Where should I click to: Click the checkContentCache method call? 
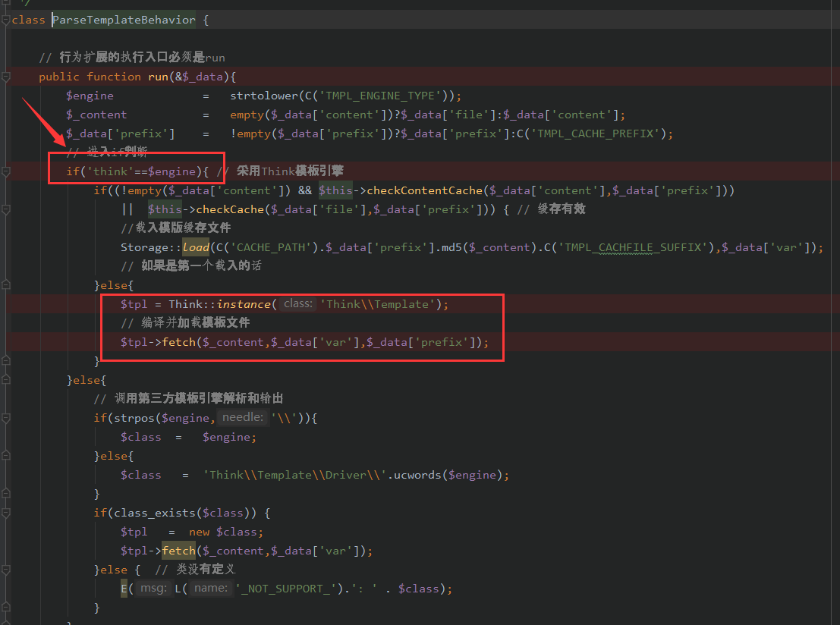tap(424, 190)
